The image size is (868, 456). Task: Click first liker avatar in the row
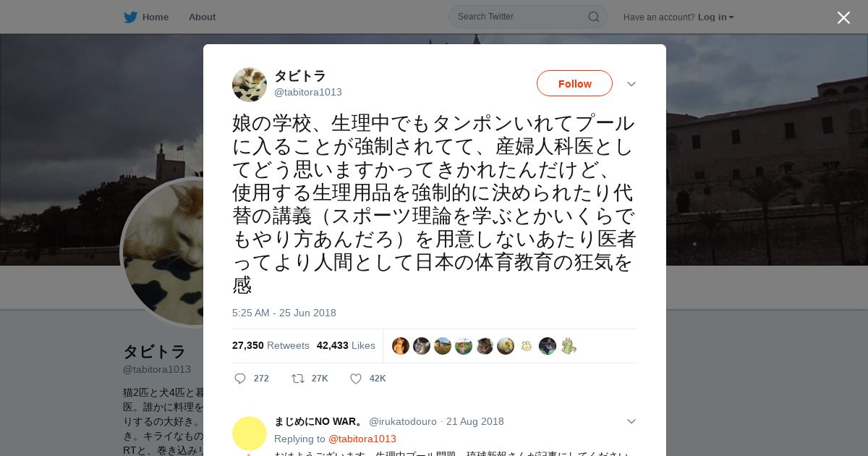401,346
